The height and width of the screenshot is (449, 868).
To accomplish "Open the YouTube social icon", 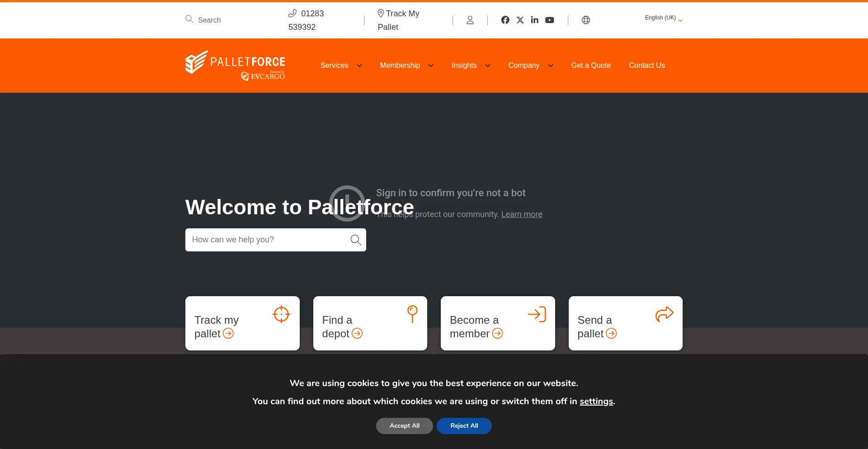I will 549,20.
